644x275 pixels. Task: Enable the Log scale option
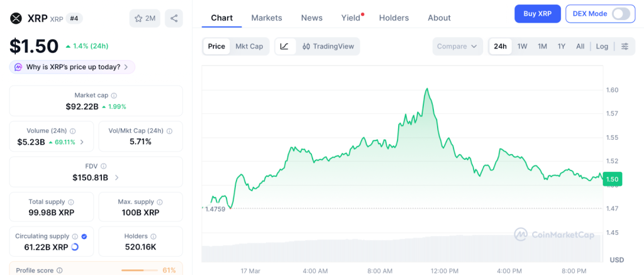click(x=602, y=46)
